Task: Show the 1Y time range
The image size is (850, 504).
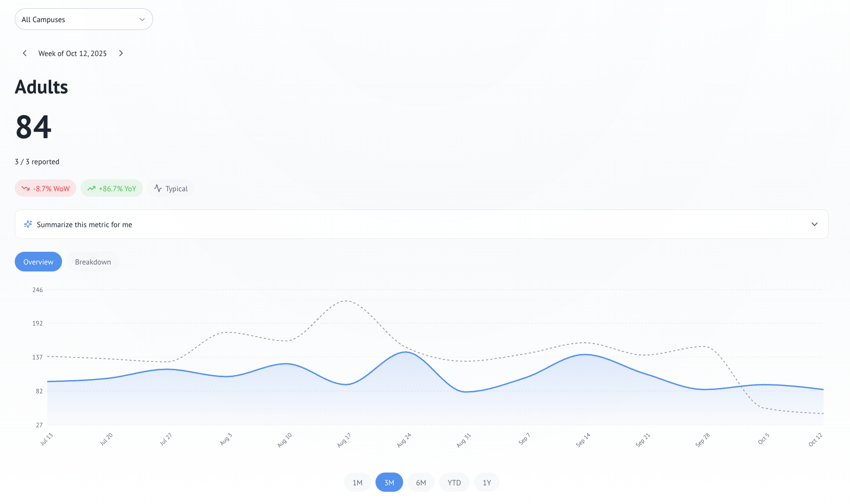Action: 487,482
